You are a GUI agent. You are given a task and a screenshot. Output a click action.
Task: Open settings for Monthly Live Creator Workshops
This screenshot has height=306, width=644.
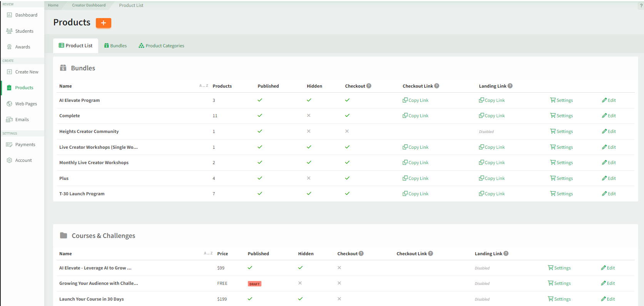pyautogui.click(x=562, y=163)
